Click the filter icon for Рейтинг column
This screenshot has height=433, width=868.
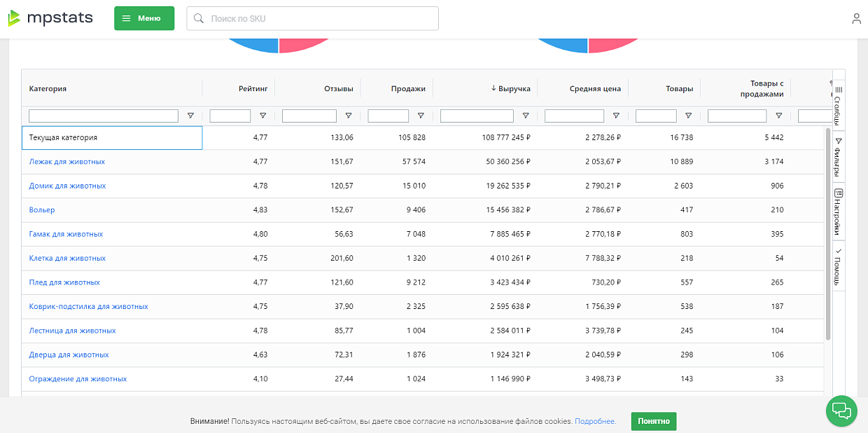click(262, 116)
